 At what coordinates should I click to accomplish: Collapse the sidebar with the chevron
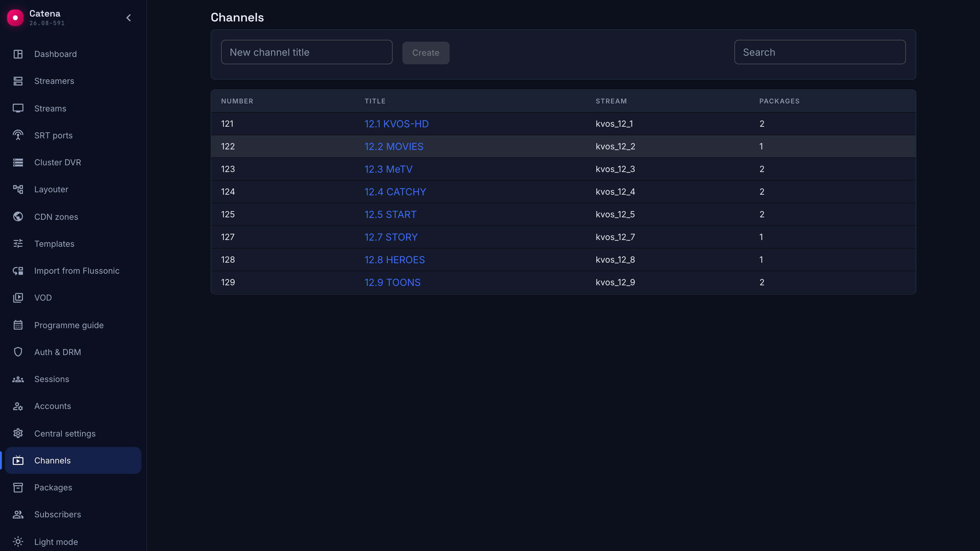(129, 17)
